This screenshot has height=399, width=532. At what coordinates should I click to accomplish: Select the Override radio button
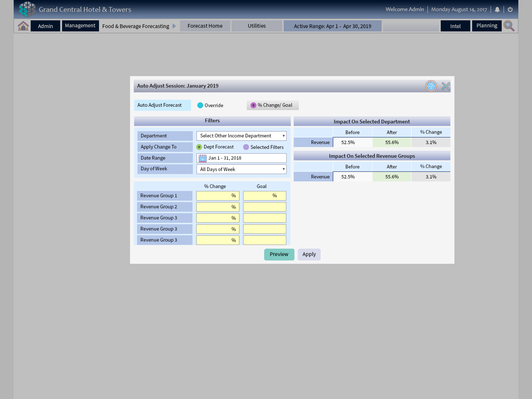tap(200, 105)
